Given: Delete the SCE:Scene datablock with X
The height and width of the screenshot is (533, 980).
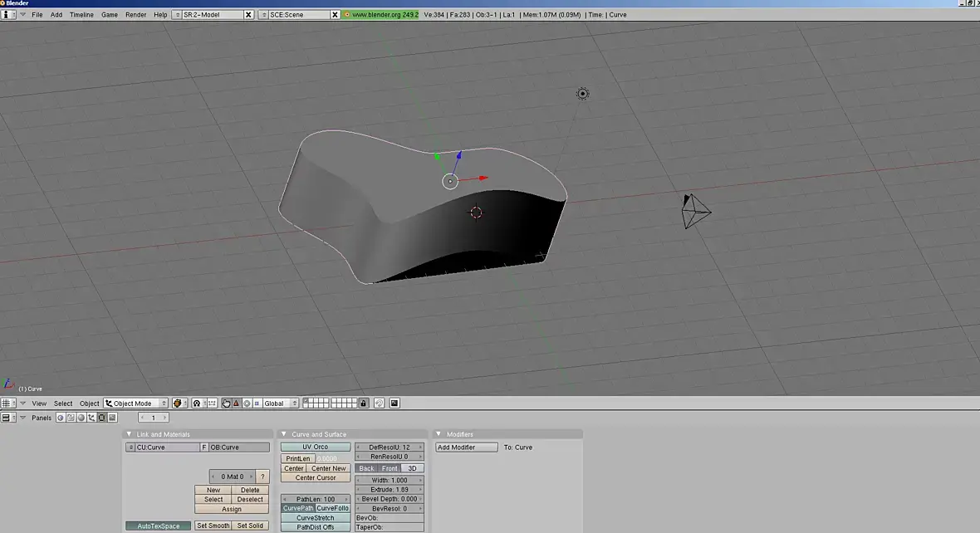Looking at the screenshot, I should click(x=335, y=15).
